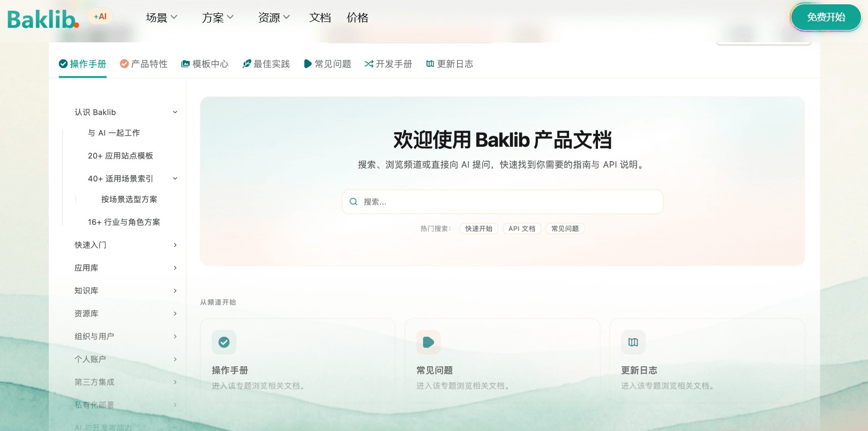868x431 pixels.
Task: Click the 模板中心 tab's image icon
Action: (x=185, y=64)
